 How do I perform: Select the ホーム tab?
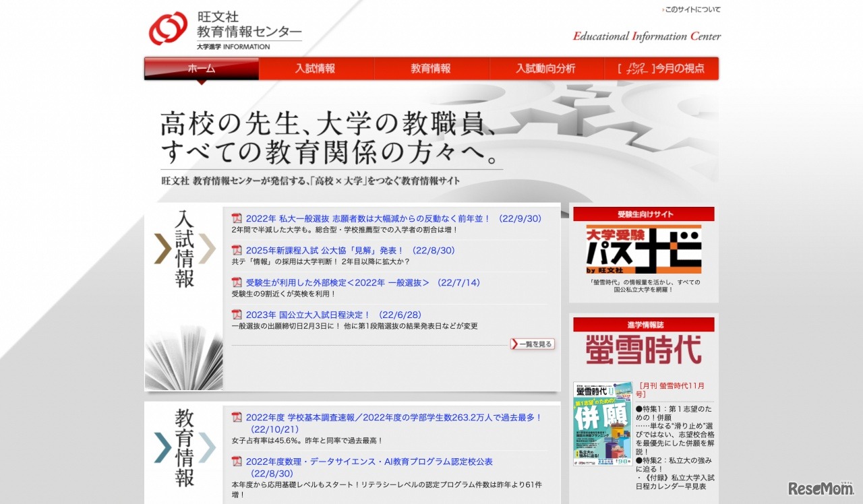pos(201,68)
